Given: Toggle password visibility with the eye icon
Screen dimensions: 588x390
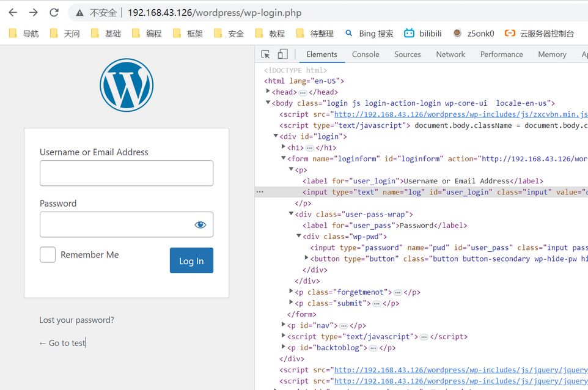Looking at the screenshot, I should [x=200, y=224].
